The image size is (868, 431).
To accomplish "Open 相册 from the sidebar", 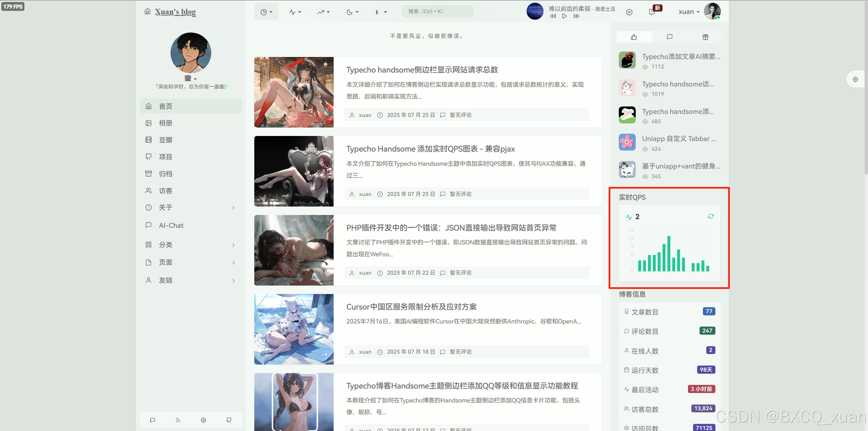I will pos(191,123).
